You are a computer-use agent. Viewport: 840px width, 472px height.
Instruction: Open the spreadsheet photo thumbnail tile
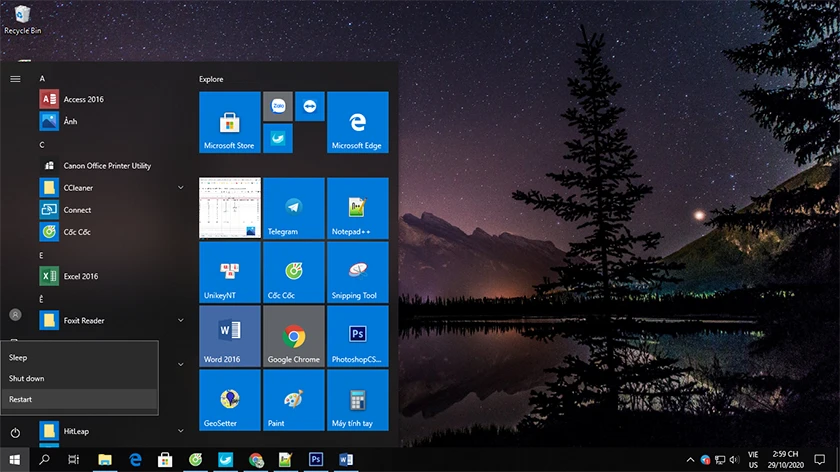click(x=230, y=208)
